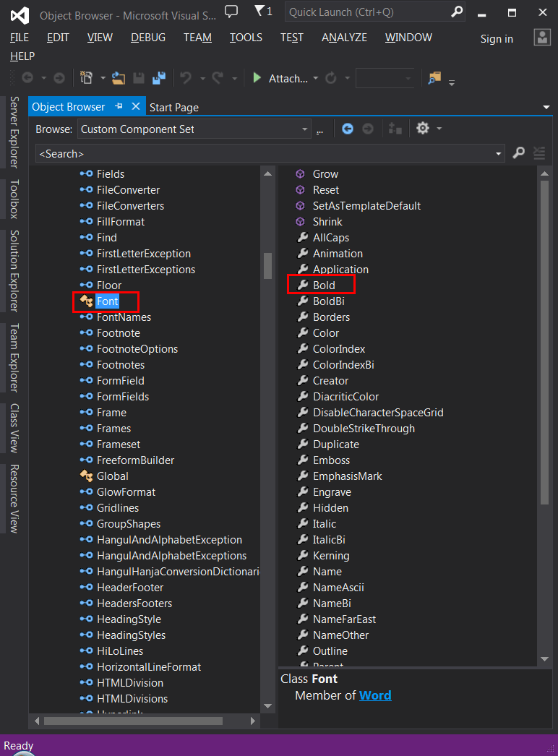558x756 pixels.
Task: Open the New Project dropdown arrow
Action: [103, 78]
